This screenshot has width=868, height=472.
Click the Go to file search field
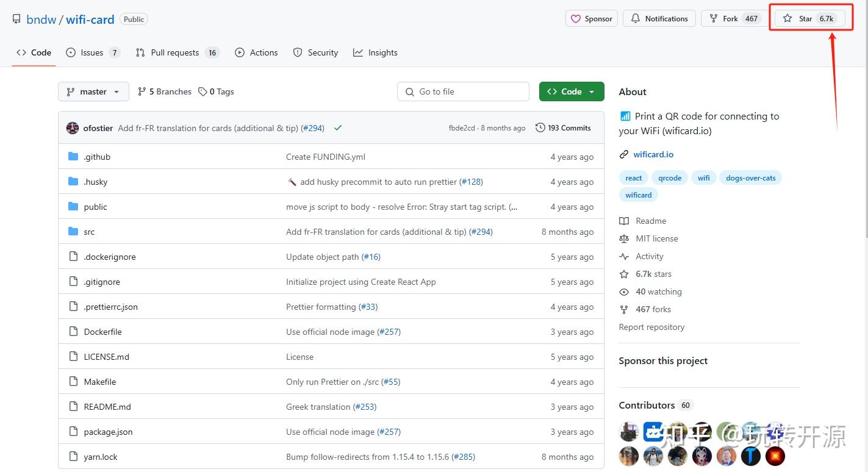[x=463, y=91]
